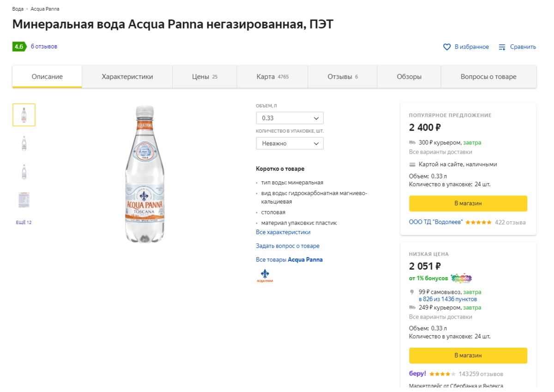Click the heart favorites icon
554x392 pixels.
point(447,47)
